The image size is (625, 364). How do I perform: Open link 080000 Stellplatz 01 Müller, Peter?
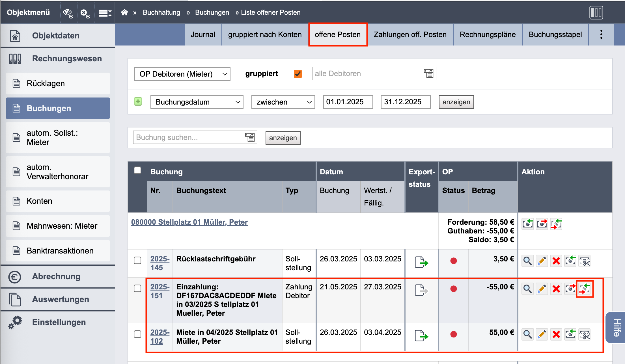point(189,222)
